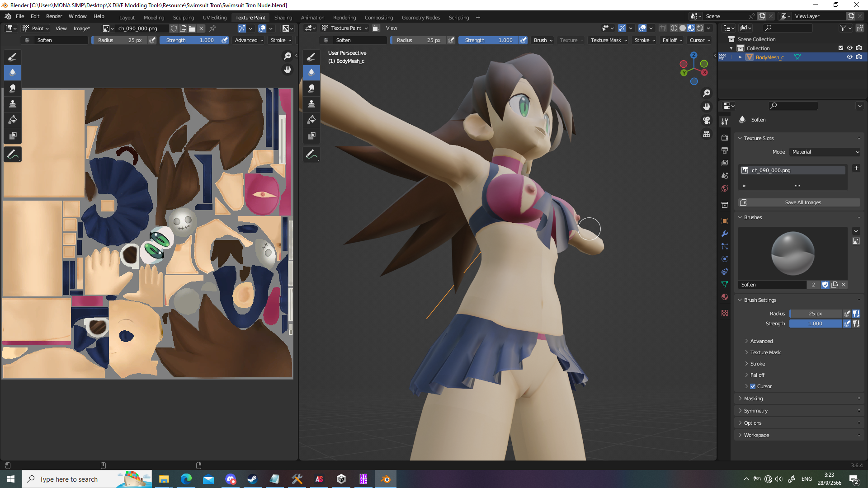Toggle Collection exclude checkbox in outliner
Viewport: 868px width, 488px height.
coord(841,48)
